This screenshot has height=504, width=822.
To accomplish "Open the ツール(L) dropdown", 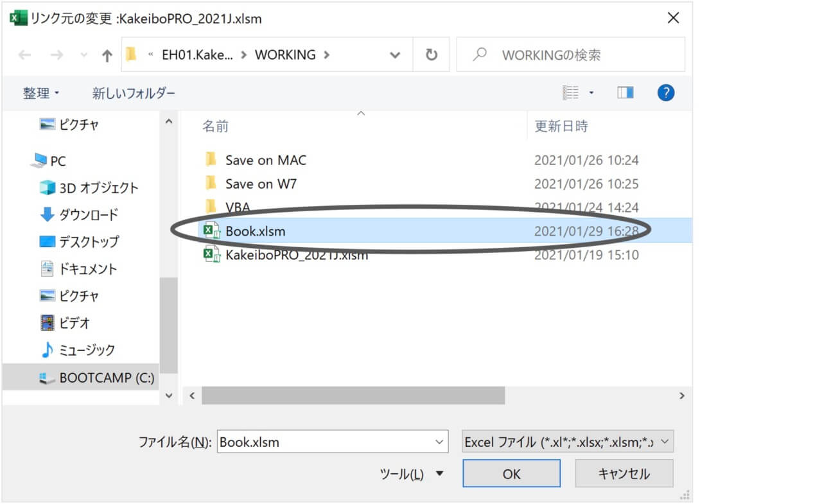I will click(412, 474).
